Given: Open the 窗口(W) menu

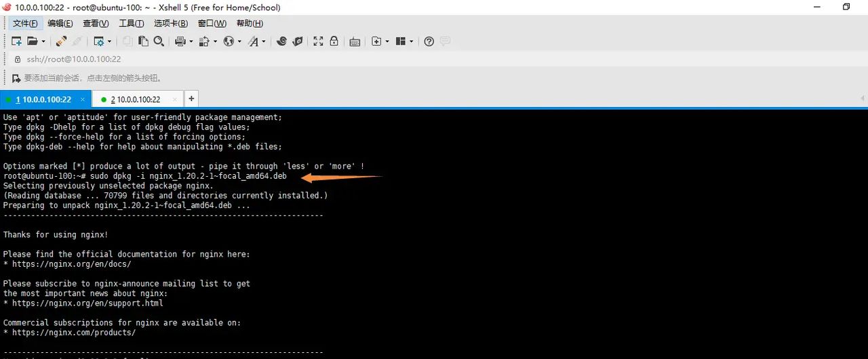Looking at the screenshot, I should [212, 24].
